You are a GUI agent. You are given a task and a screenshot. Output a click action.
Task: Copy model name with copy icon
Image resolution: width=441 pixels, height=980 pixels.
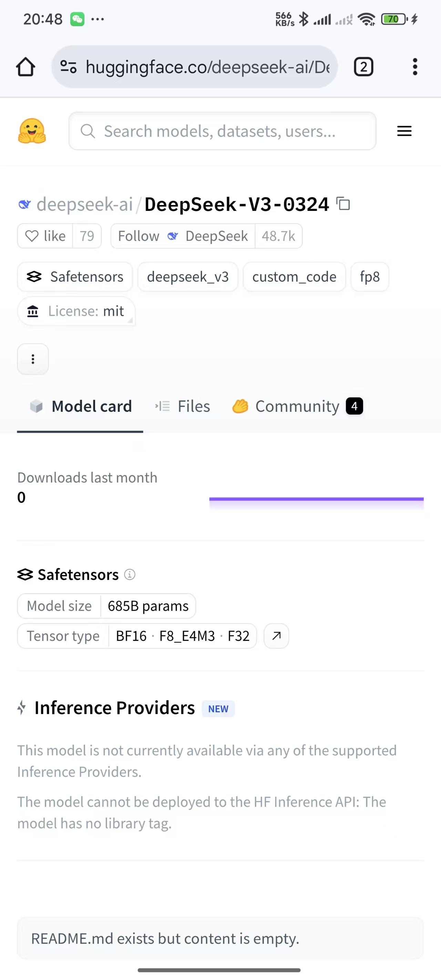343,204
